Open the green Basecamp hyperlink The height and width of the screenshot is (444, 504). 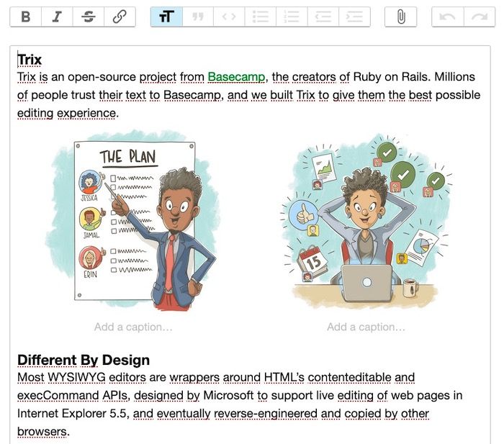(237, 77)
